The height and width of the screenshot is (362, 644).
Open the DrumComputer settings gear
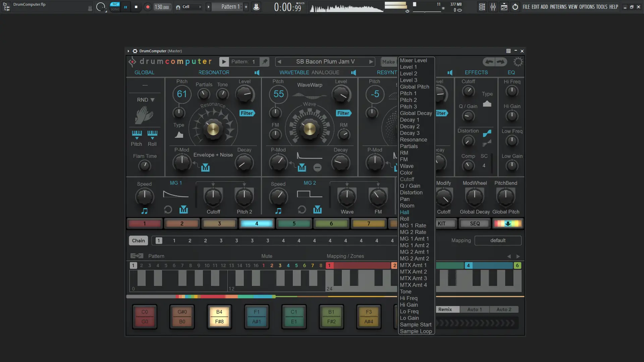518,62
